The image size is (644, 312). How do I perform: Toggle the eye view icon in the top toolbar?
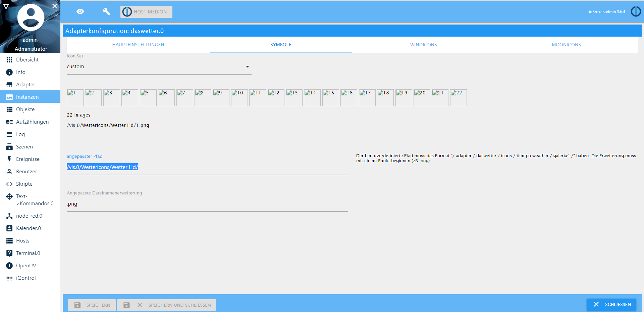coord(80,11)
